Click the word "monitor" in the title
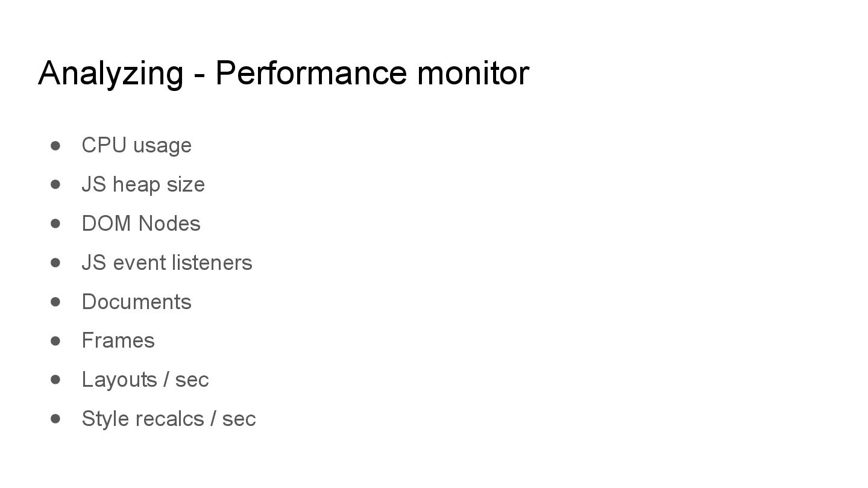Screen dimensions: 868x488 point(473,73)
